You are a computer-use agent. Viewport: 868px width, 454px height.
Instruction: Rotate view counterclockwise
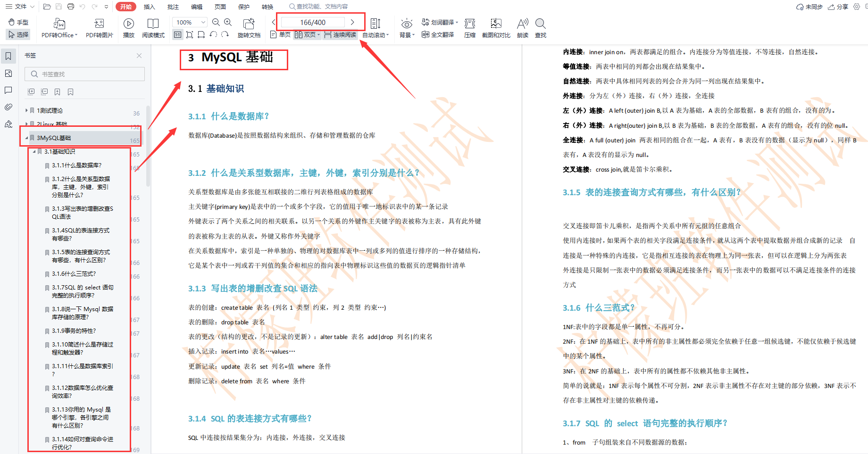pos(213,34)
